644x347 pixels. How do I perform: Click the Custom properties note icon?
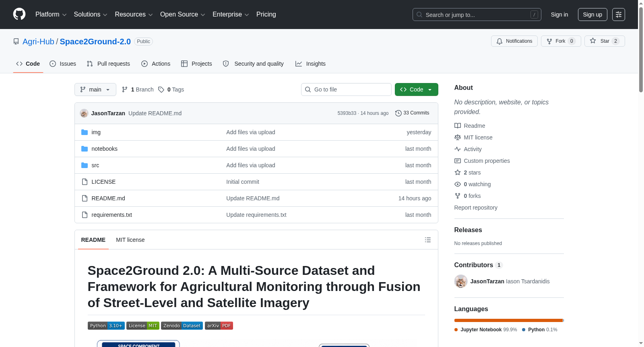coord(458,161)
